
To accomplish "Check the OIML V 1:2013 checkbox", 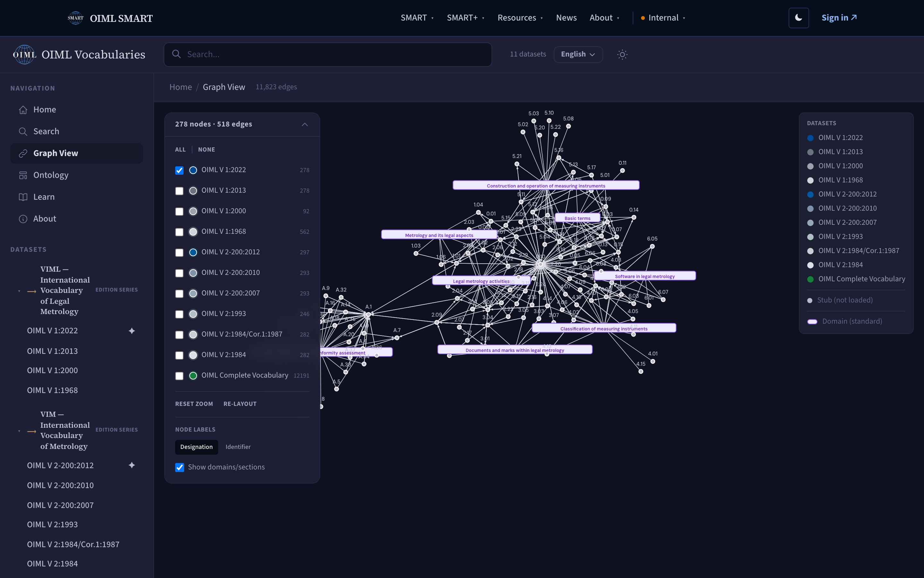I will coord(179,191).
